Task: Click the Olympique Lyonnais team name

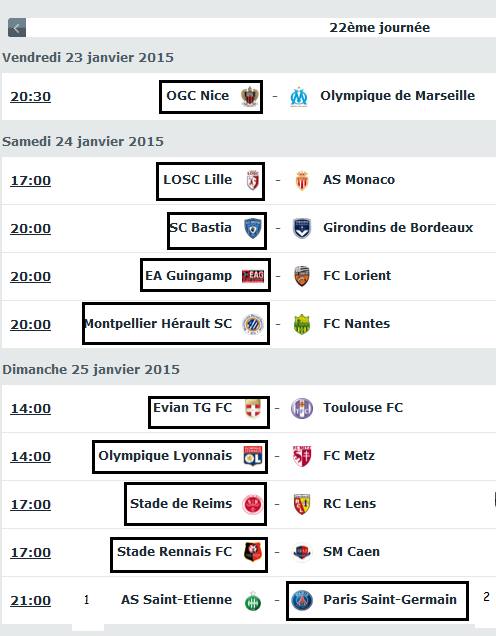Action: [165, 456]
